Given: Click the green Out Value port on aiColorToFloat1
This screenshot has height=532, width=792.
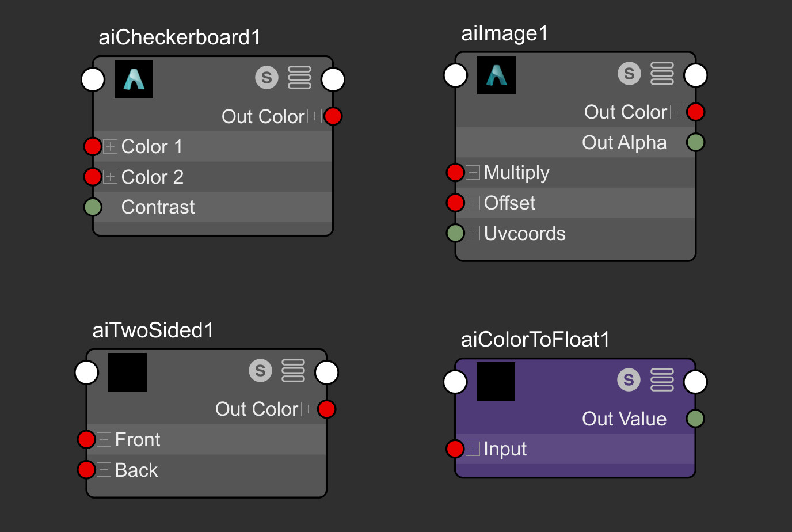Looking at the screenshot, I should (695, 419).
